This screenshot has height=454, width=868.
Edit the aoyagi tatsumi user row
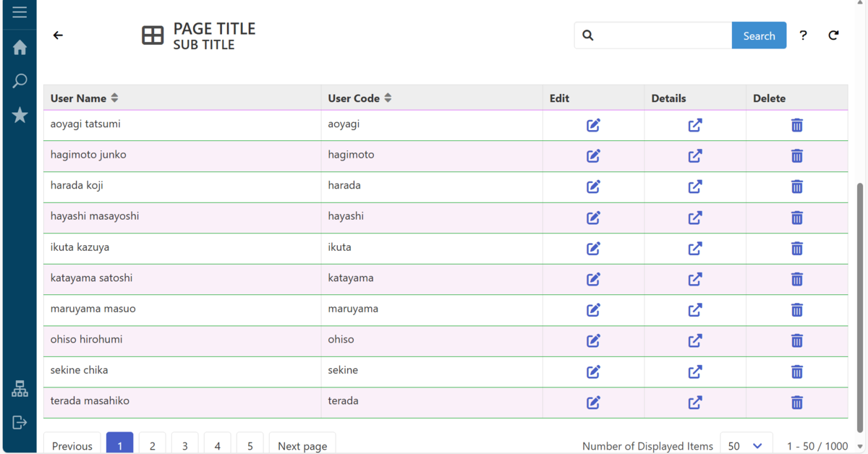[593, 126]
